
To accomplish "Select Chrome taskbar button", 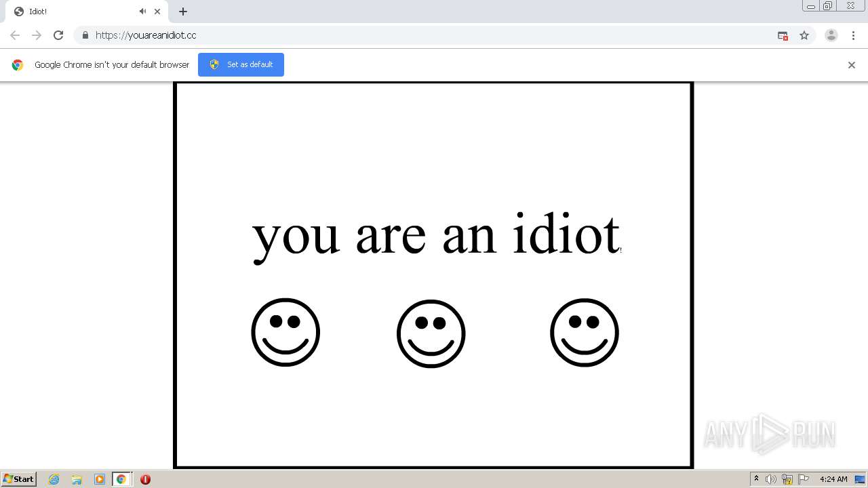I will pos(121,479).
